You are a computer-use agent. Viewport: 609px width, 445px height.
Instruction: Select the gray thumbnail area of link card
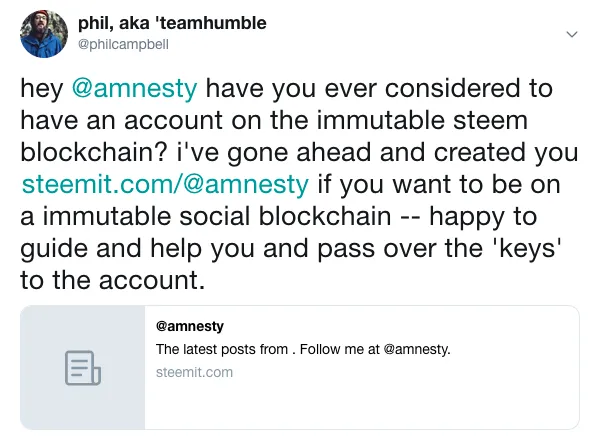coord(83,367)
